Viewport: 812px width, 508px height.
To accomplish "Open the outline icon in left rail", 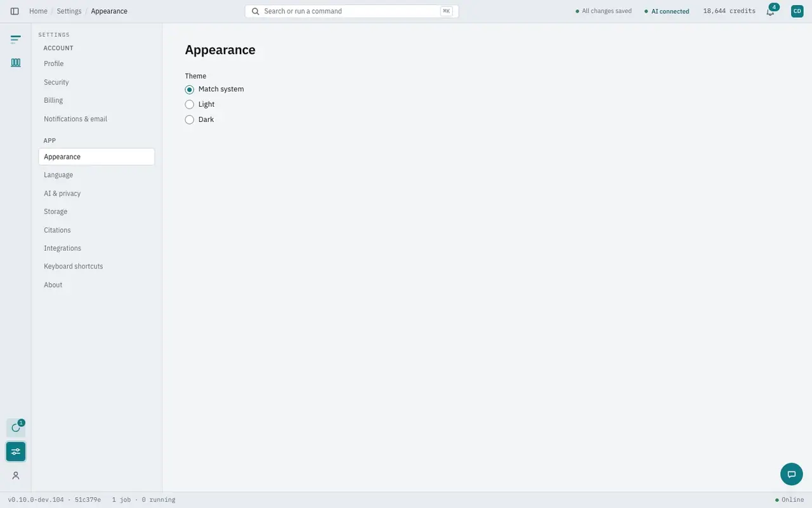I will tap(16, 39).
